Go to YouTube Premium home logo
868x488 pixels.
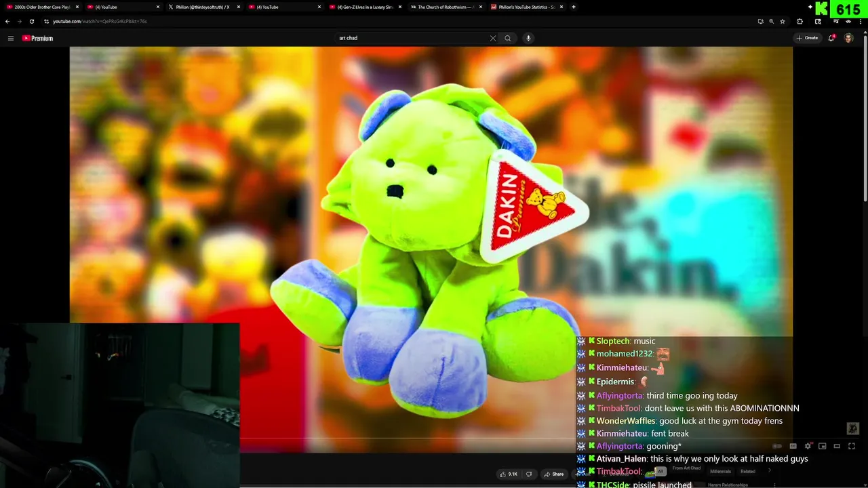37,38
